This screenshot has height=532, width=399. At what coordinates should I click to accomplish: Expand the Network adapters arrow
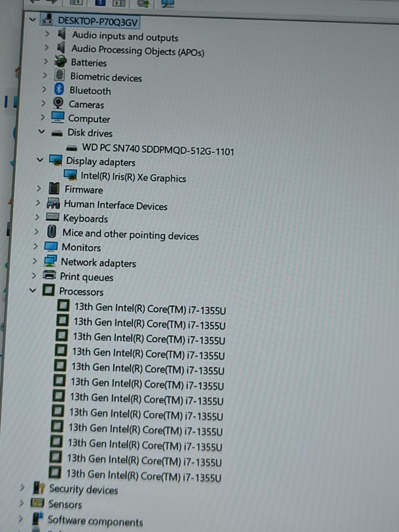(x=34, y=261)
